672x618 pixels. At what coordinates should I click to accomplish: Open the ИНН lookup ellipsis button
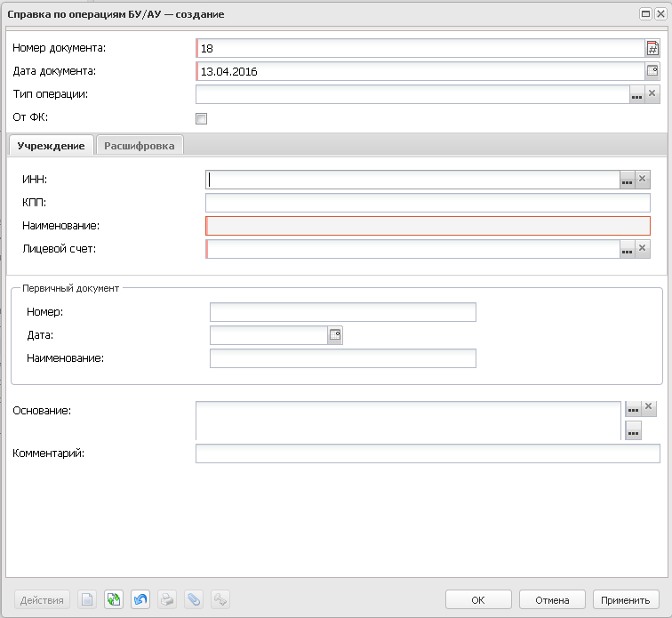pos(627,180)
